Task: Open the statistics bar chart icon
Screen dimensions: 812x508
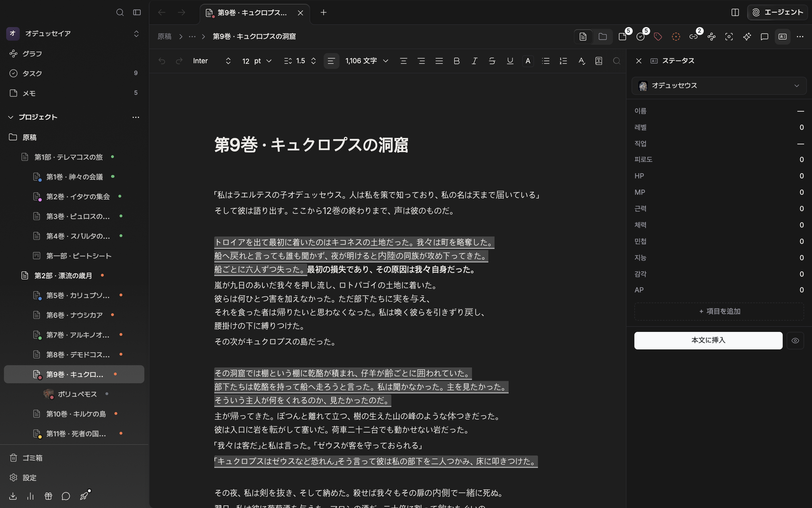Action: [30, 496]
